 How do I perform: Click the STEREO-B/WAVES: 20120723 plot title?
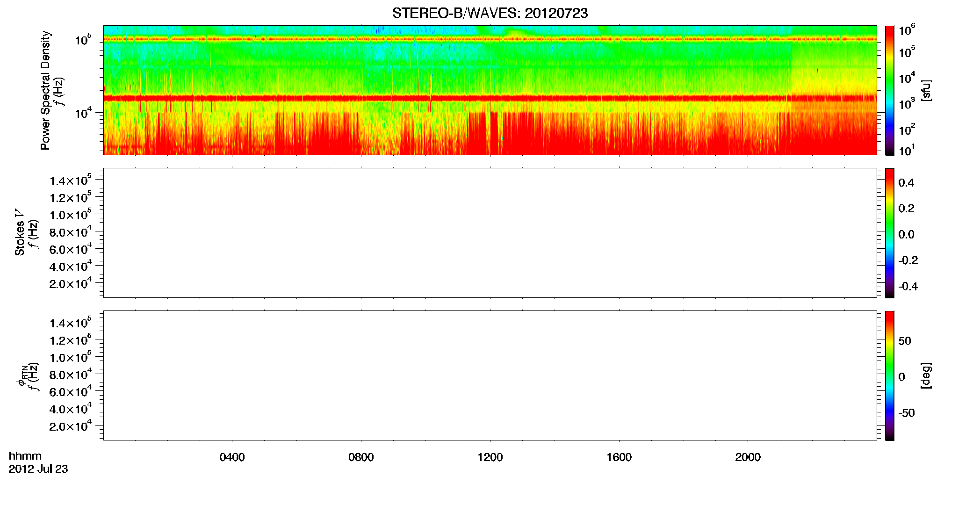click(x=490, y=14)
